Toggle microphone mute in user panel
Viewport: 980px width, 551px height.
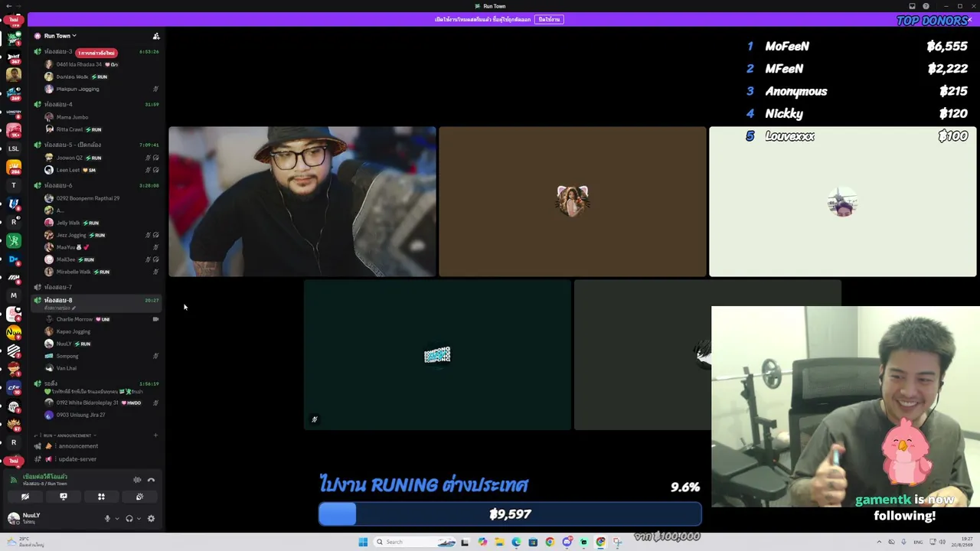tap(107, 519)
